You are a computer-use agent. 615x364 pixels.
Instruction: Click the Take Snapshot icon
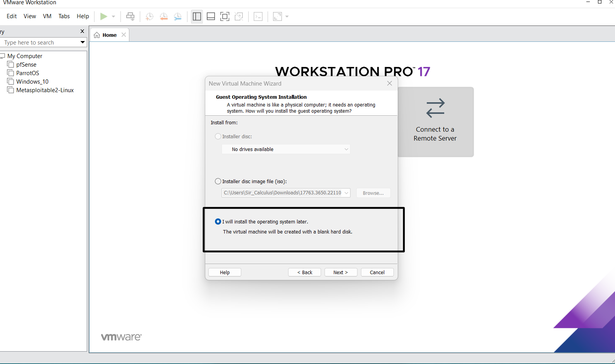coord(149,16)
